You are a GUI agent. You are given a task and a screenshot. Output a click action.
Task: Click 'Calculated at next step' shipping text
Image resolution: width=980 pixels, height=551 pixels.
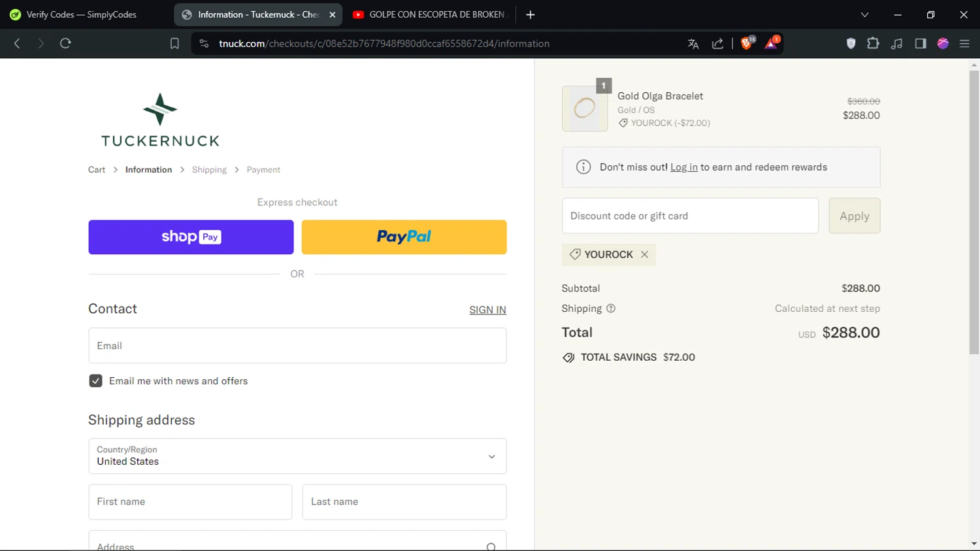827,309
